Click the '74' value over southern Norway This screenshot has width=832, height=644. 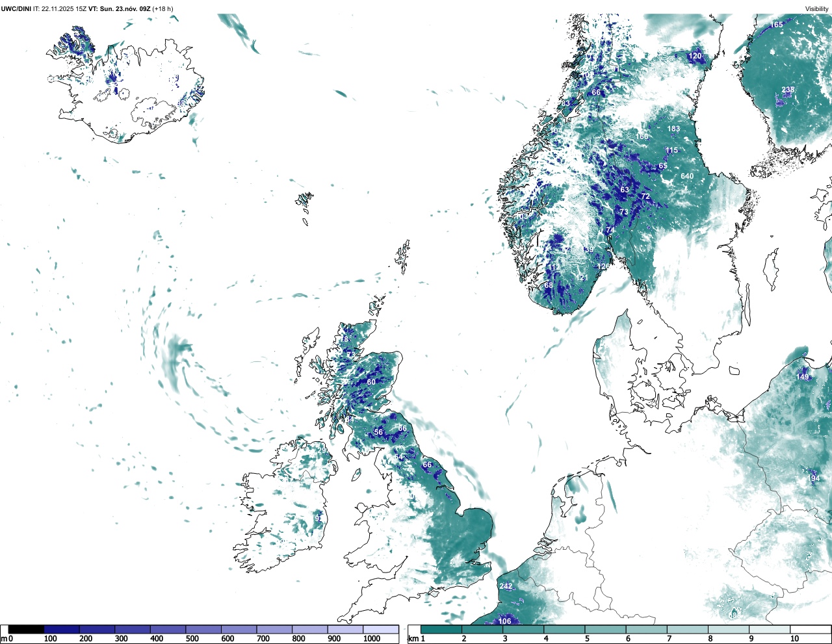[x=610, y=230]
